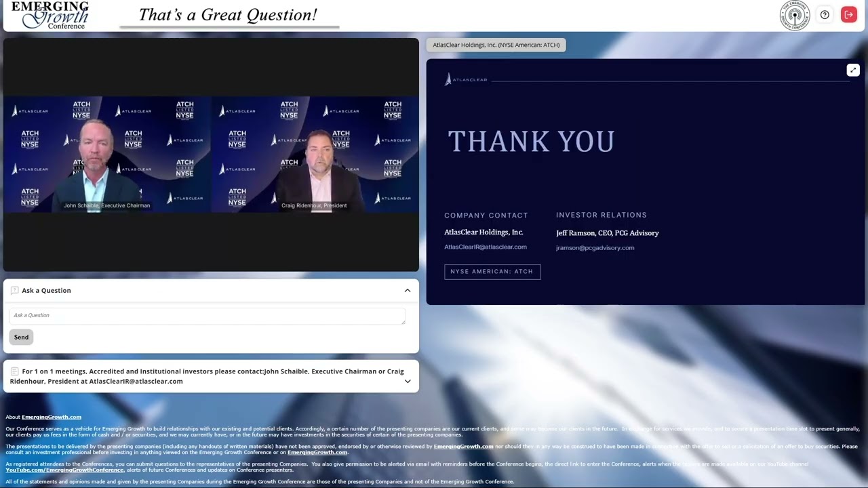The image size is (868, 488).
Task: Expand the 1 on 1 meetings contact panel
Action: pos(408,382)
